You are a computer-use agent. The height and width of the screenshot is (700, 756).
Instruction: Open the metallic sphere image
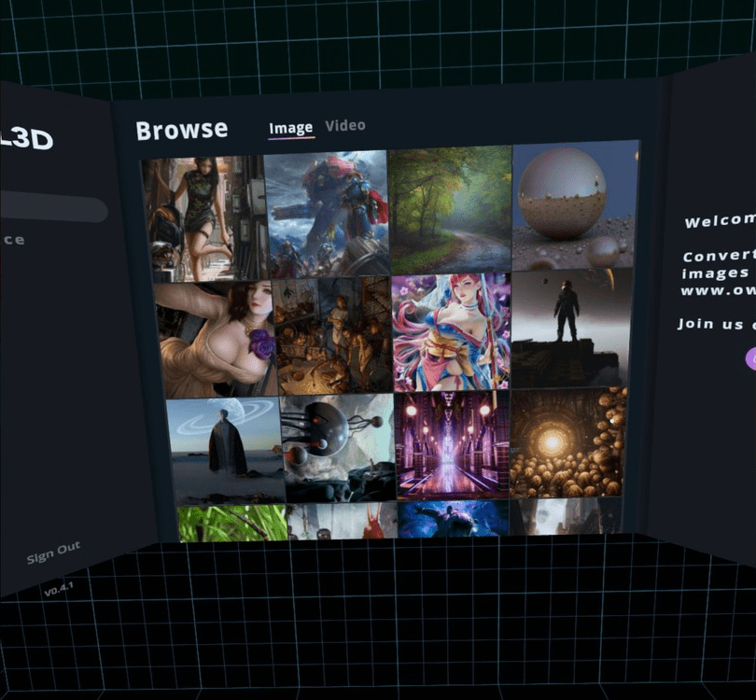[x=575, y=205]
